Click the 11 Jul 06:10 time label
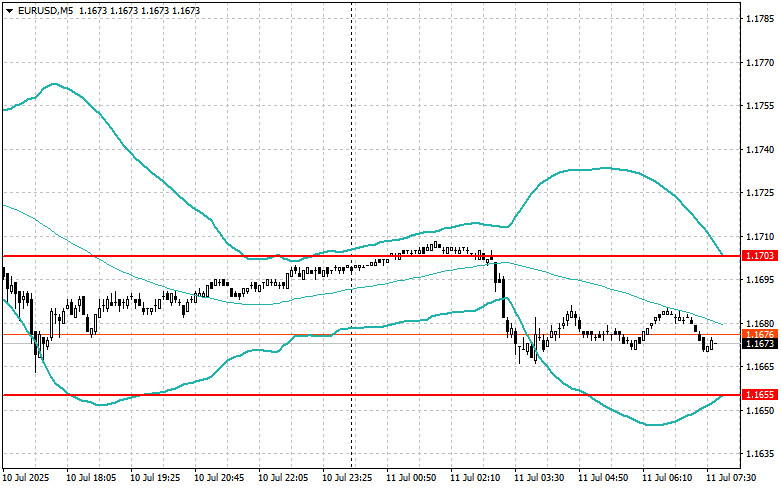The height and width of the screenshot is (489, 781). tap(667, 478)
